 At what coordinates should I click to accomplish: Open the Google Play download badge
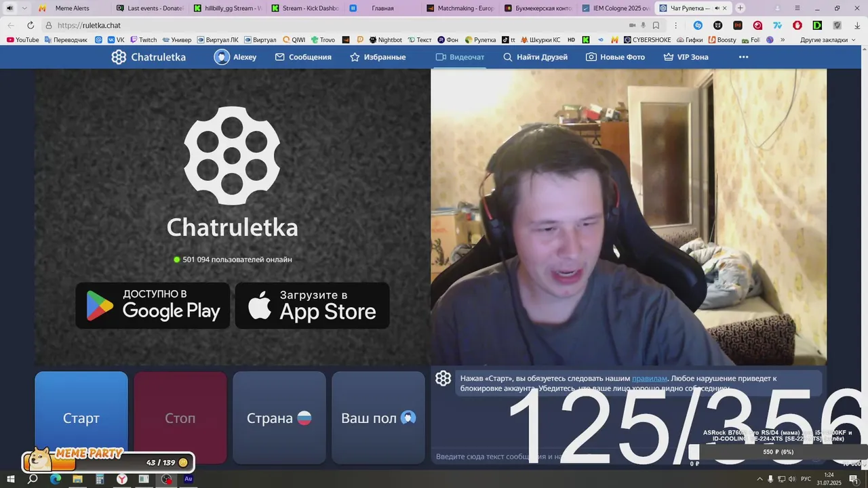153,306
